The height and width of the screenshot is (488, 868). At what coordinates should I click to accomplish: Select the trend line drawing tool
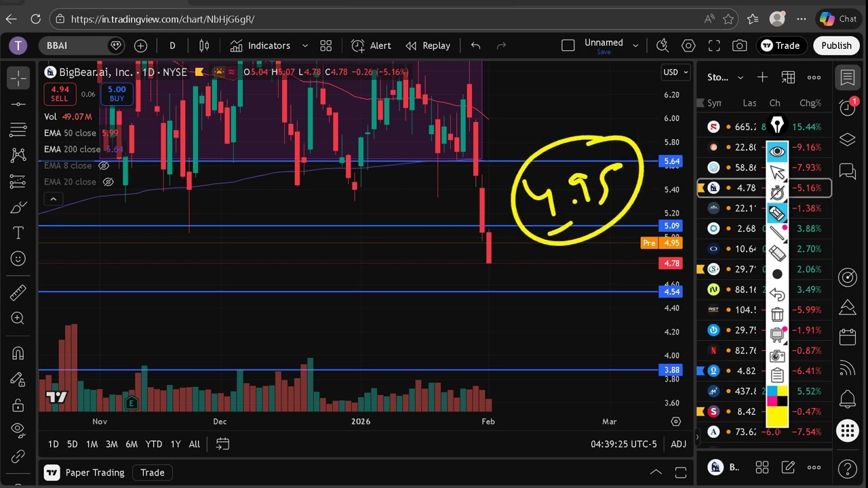[18, 104]
